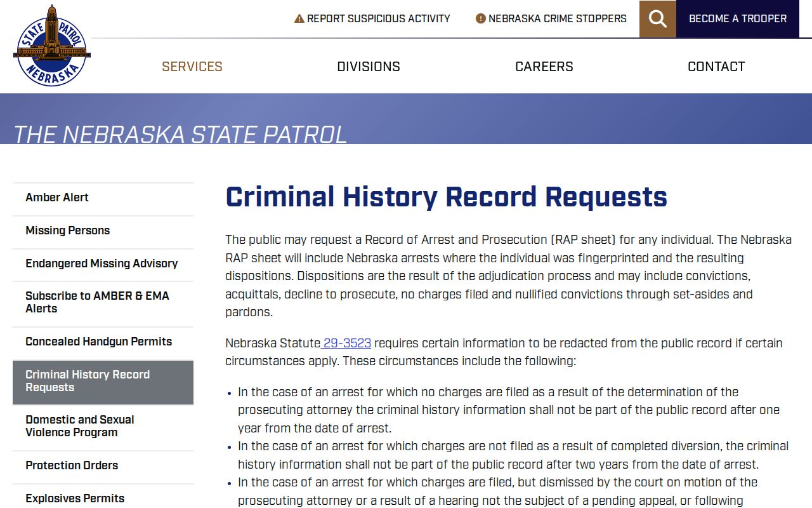Screen dimensions: 812x508
Task: Open the Contact menu
Action: 716,67
